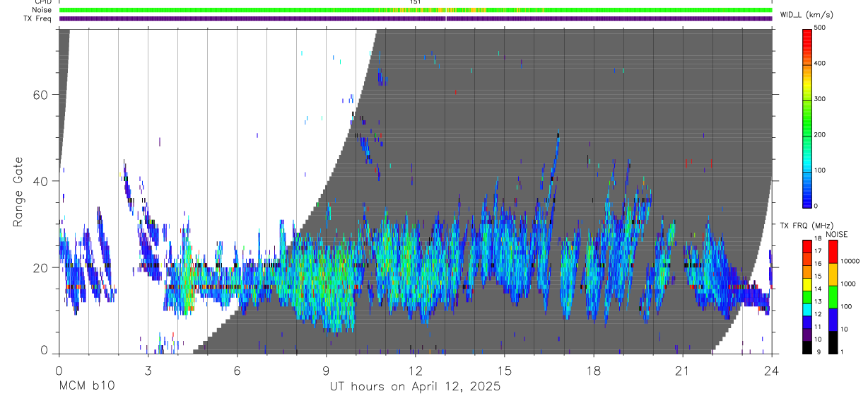868x401 pixels.
Task: Click the 'TX FRQ (MHz)' legend title
Action: (803, 226)
